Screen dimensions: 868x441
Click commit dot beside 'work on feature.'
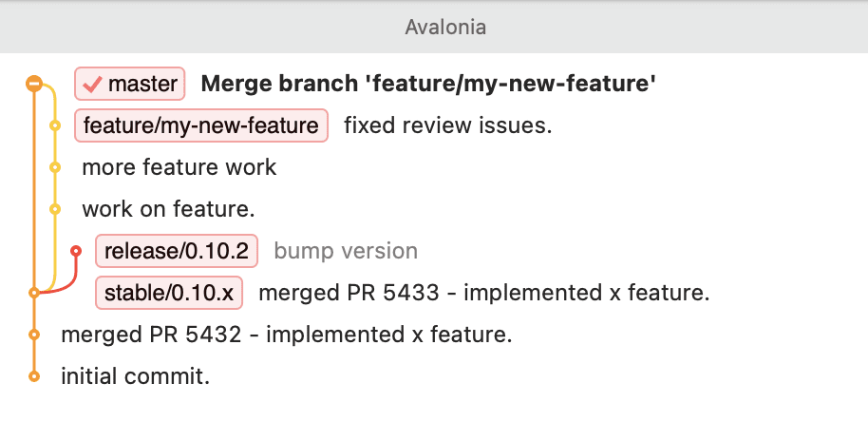point(55,209)
